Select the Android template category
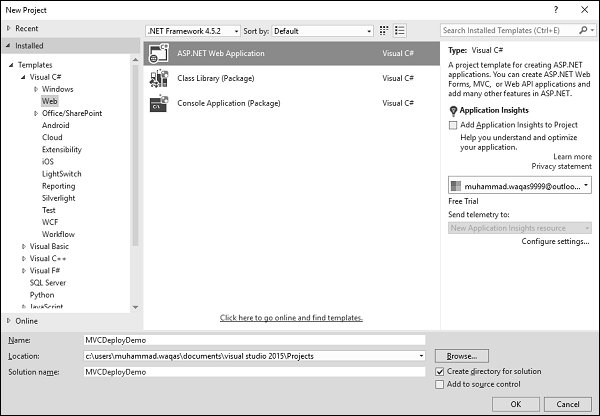The image size is (600, 416). pos(55,125)
